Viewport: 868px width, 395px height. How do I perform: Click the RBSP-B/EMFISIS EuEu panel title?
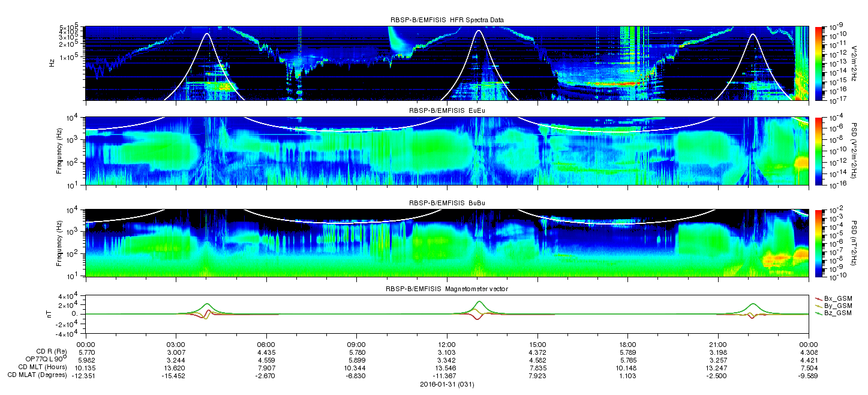pos(447,111)
